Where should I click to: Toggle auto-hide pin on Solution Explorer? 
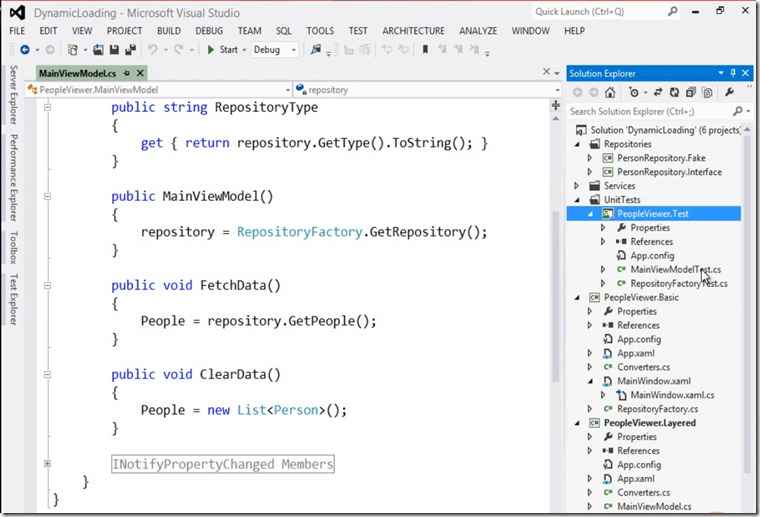pyautogui.click(x=733, y=73)
